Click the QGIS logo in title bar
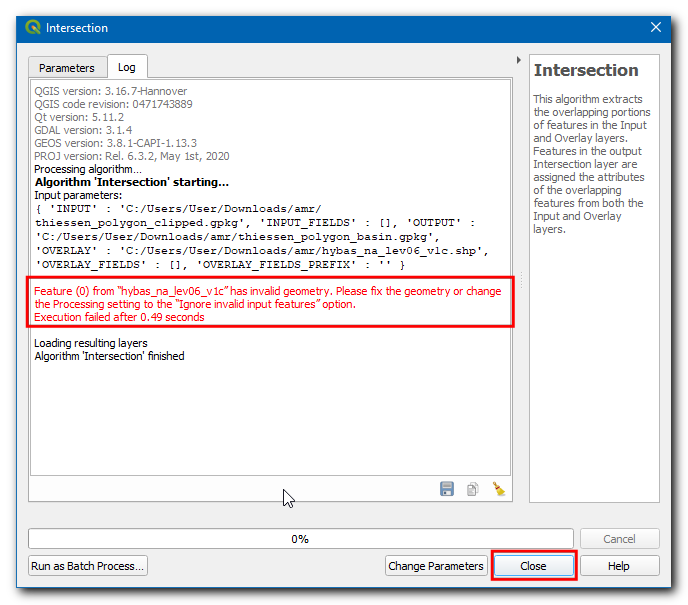Image resolution: width=688 pixels, height=605 pixels. (34, 28)
